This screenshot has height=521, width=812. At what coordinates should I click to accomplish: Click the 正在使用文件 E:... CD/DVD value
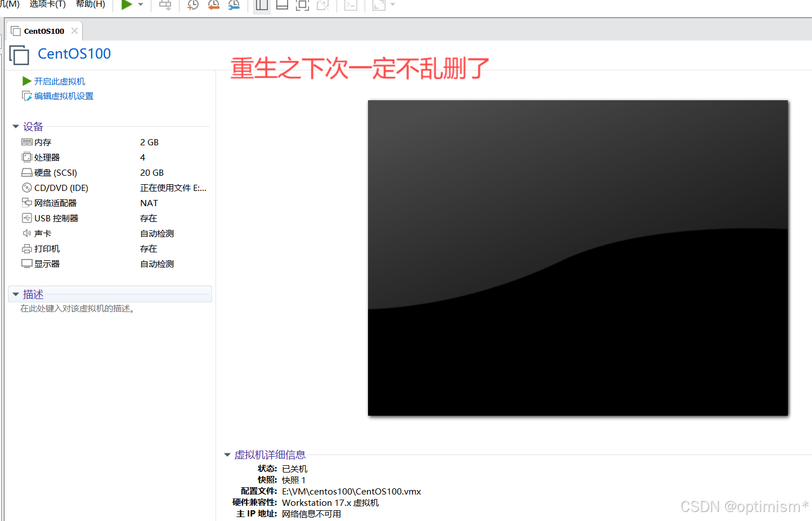pos(173,188)
